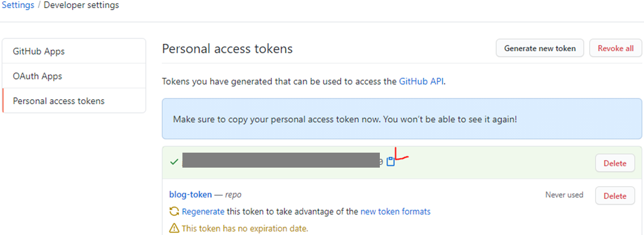This screenshot has width=644, height=235.
Task: Click the Regenerate link
Action: (203, 211)
